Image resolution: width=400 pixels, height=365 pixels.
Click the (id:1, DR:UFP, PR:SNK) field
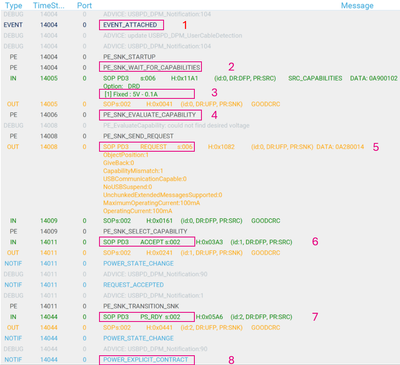tap(211, 253)
